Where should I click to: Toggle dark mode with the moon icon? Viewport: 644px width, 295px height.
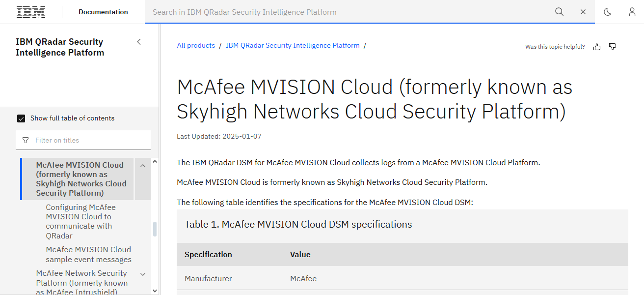pos(607,12)
